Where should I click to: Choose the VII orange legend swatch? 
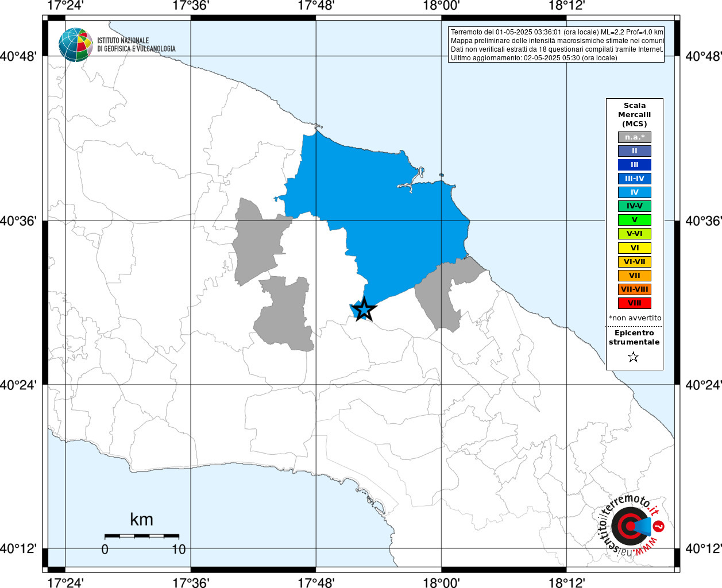point(635,276)
